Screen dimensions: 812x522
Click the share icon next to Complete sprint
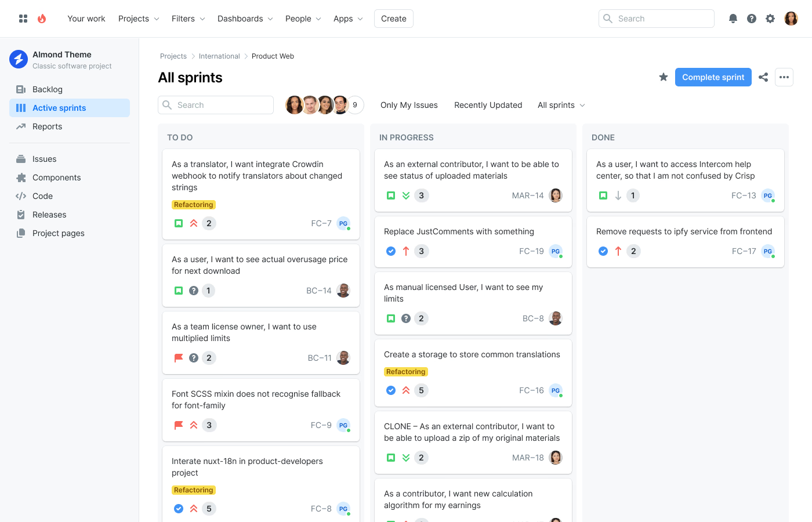763,77
